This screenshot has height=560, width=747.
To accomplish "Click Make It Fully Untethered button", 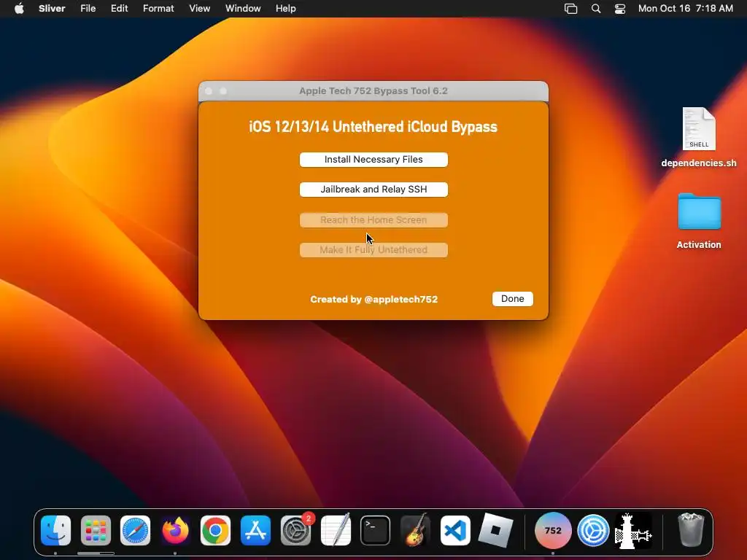I will pyautogui.click(x=373, y=250).
